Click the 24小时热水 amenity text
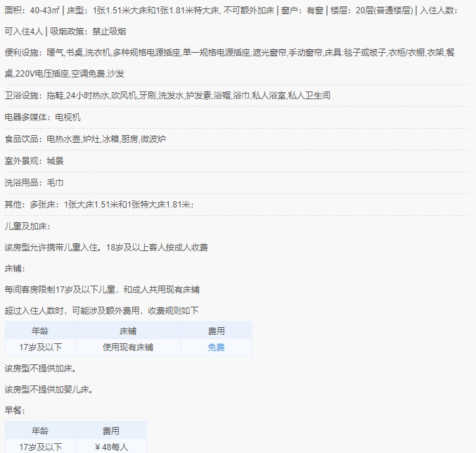 [x=87, y=96]
